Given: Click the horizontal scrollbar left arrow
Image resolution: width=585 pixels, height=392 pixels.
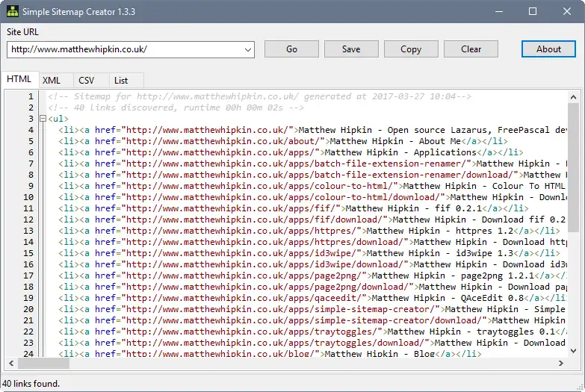Looking at the screenshot, I should (11, 363).
